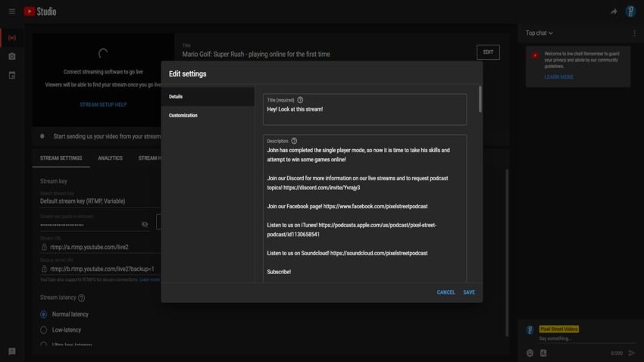This screenshot has width=644, height=362.
Task: Click the send message arrow in chat
Action: 632,353
